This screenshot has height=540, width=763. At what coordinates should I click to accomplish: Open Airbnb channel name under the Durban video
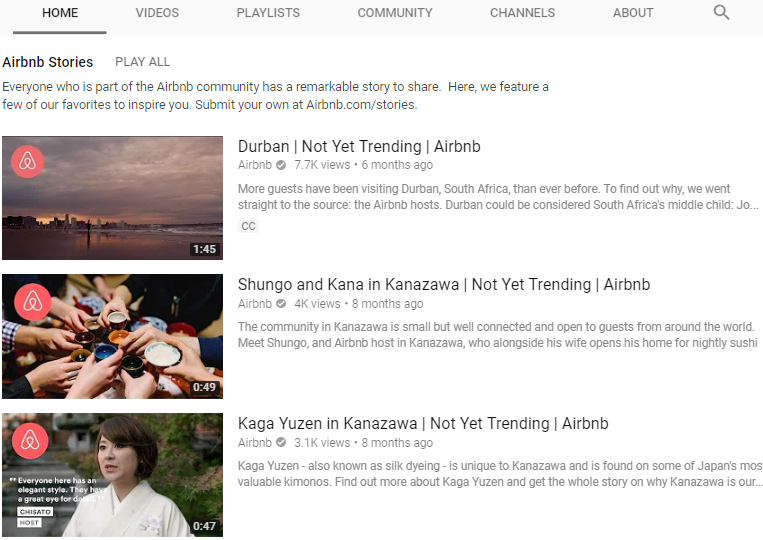click(254, 165)
